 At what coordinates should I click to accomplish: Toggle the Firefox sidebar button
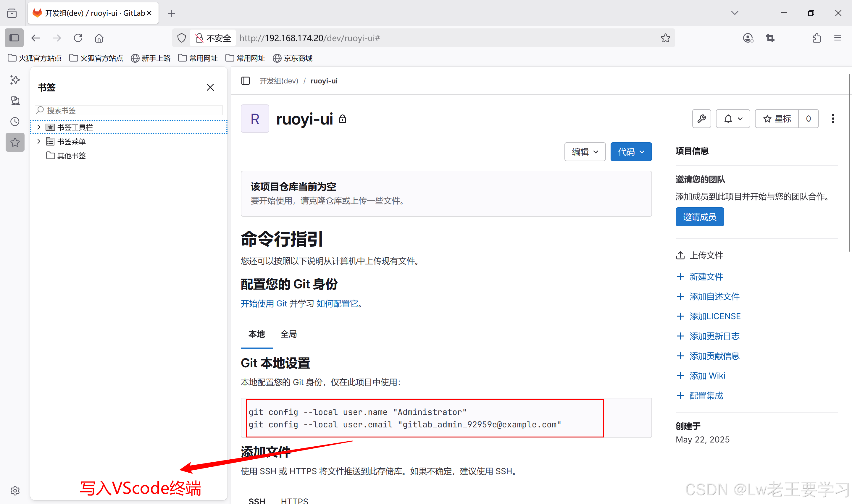(14, 38)
